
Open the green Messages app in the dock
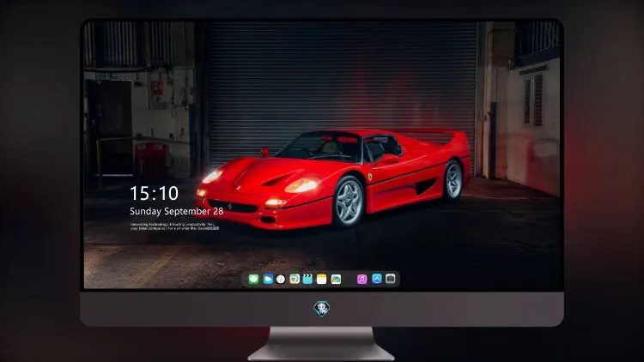point(253,279)
